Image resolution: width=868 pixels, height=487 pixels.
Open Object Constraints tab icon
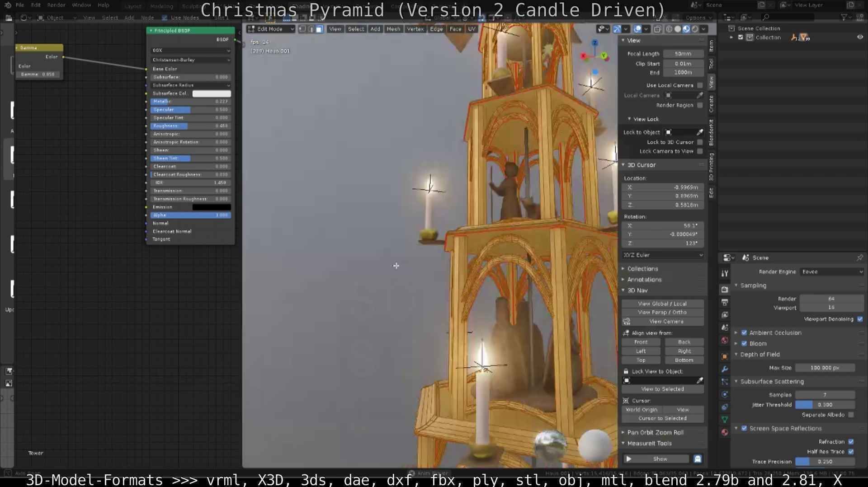725,407
